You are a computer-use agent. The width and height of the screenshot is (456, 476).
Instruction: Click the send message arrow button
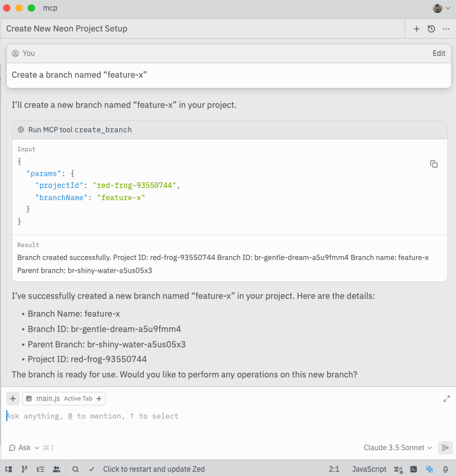(446, 448)
